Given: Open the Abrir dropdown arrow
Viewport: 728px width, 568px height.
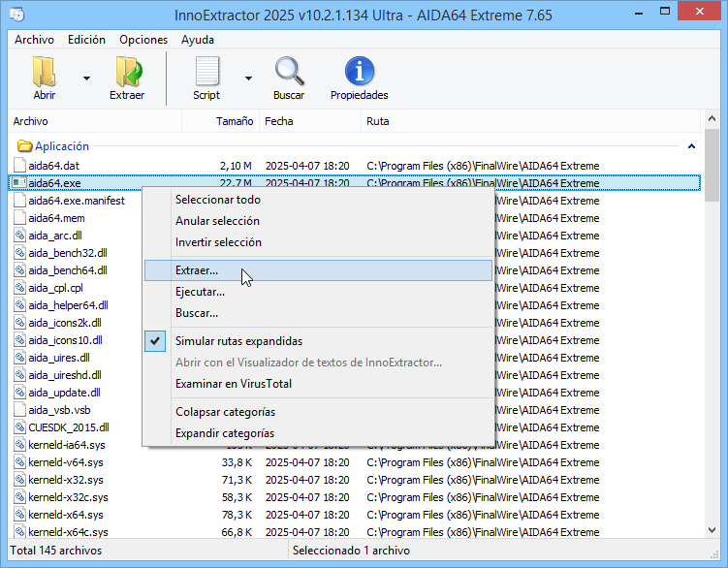Looking at the screenshot, I should pyautogui.click(x=86, y=78).
